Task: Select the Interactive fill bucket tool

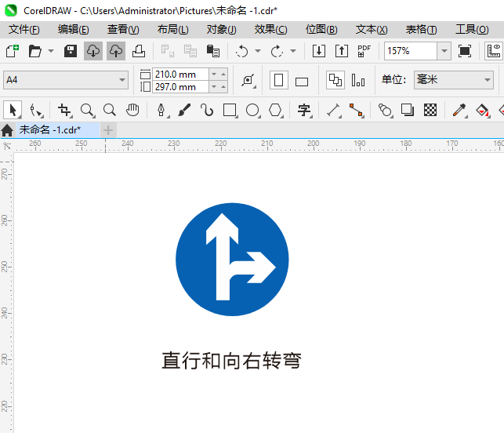Action: tap(483, 110)
